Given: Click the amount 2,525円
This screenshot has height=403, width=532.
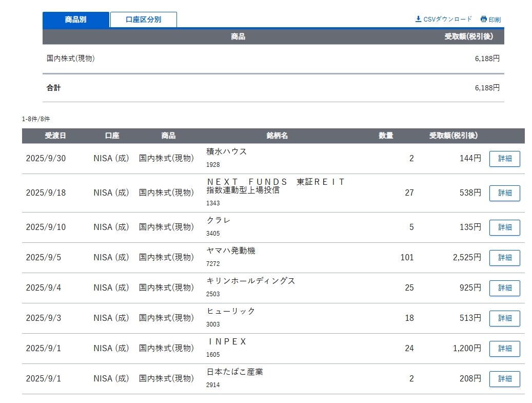Looking at the screenshot, I should [x=467, y=257].
